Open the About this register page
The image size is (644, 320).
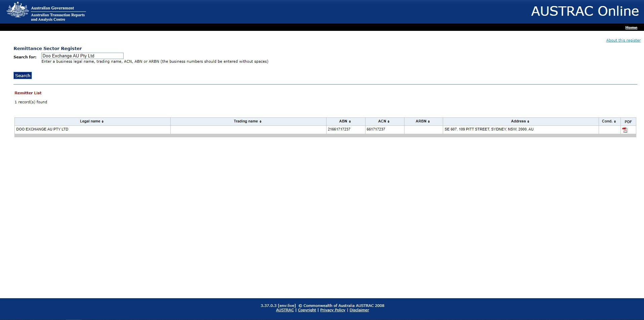[x=623, y=40]
